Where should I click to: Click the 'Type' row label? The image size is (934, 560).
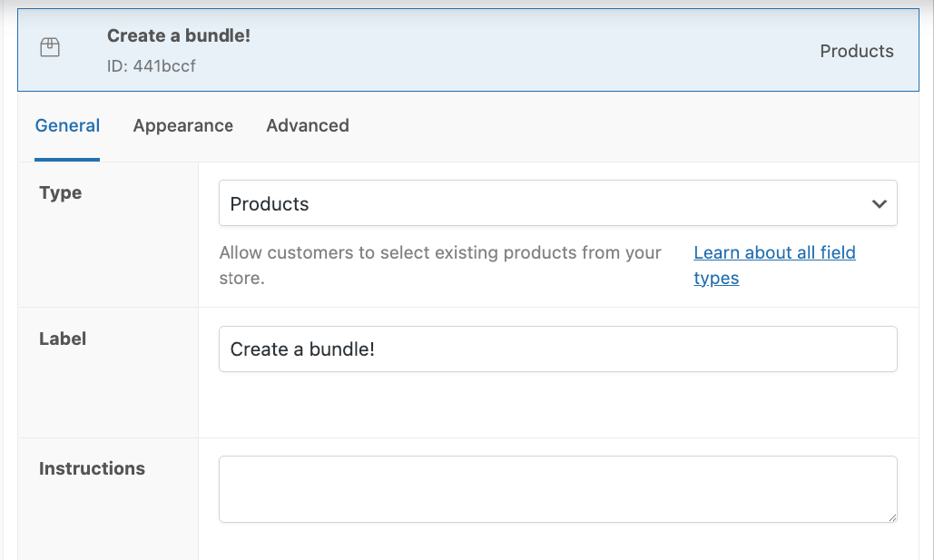tap(60, 192)
